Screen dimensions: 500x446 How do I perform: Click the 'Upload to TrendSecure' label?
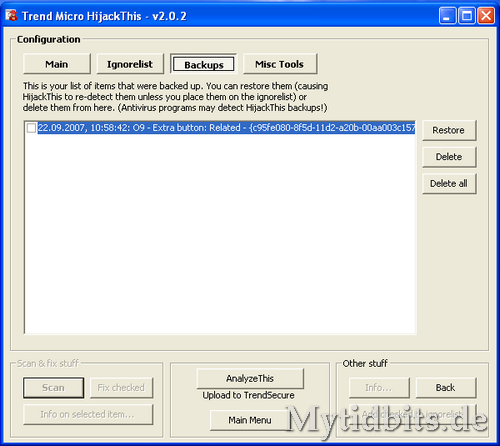249,395
